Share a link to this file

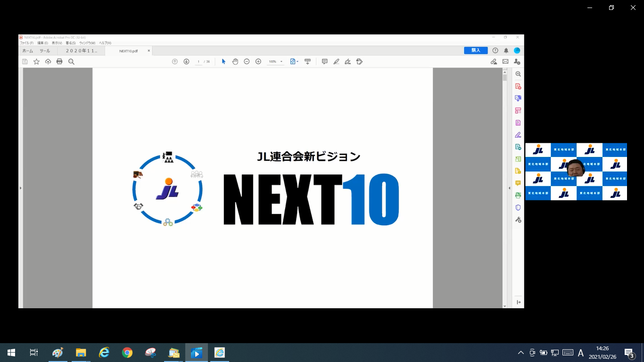[494, 62]
